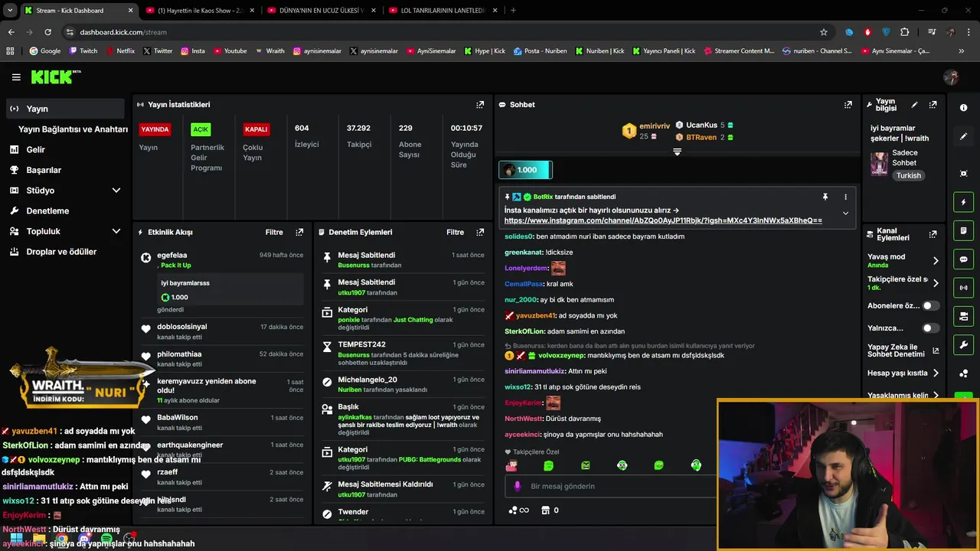Click the YAYINDA live status badge
Screen dimensions: 980x551
[155, 129]
